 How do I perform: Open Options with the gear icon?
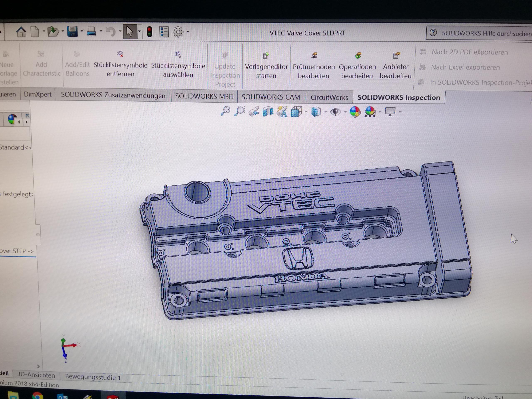[178, 32]
